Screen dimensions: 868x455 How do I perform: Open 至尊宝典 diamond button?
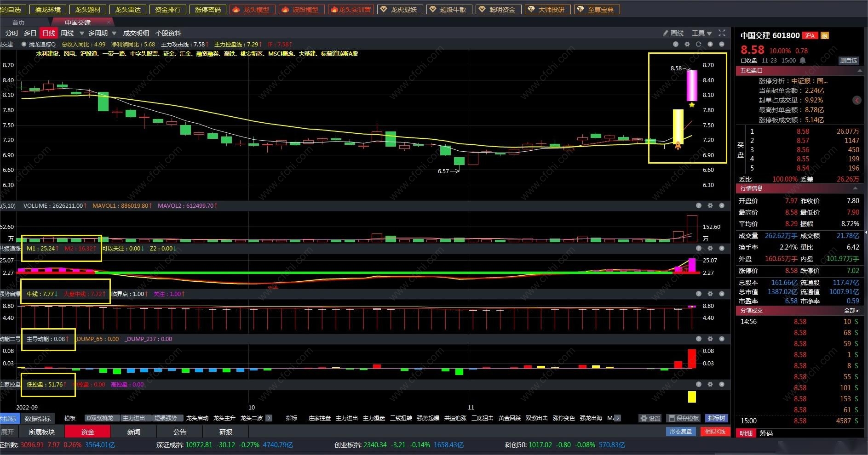pyautogui.click(x=597, y=9)
